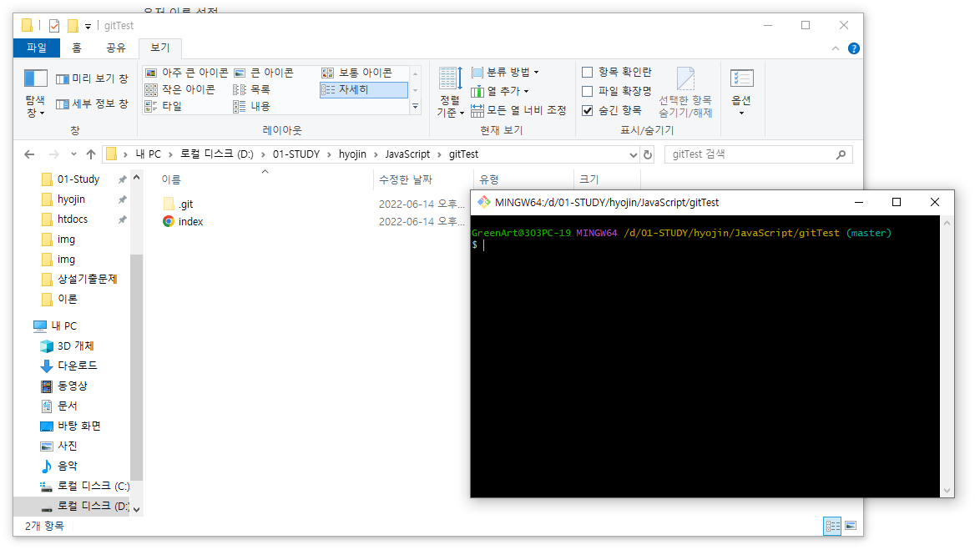This screenshot has height=555, width=980.
Task: Click search magnifier icon in gitTest search
Action: [841, 154]
